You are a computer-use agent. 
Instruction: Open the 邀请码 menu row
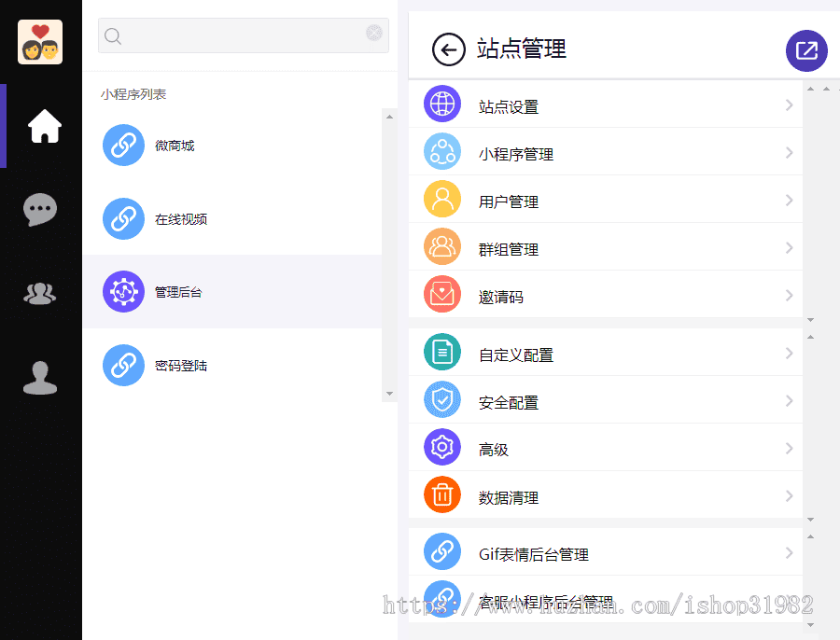coord(606,294)
